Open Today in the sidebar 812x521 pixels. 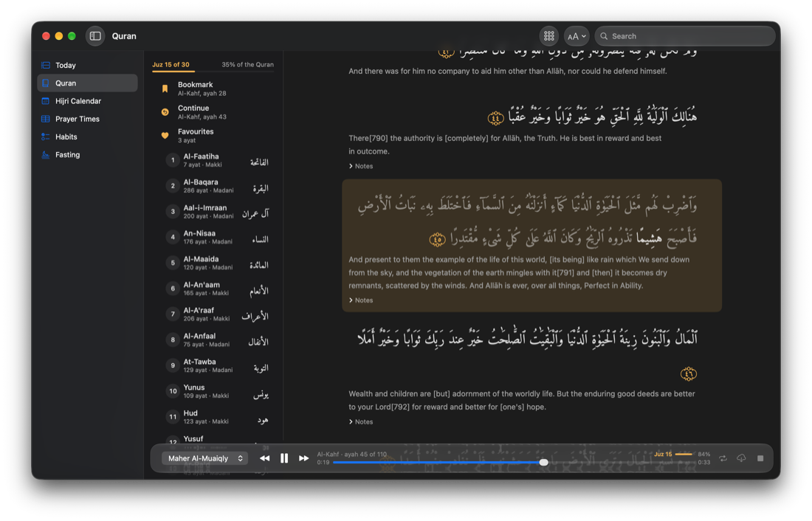87,65
